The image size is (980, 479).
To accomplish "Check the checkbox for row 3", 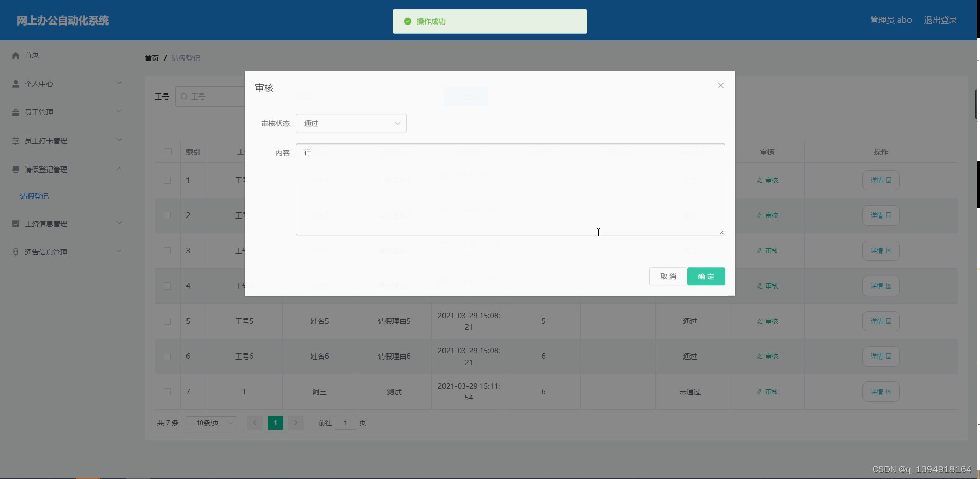I will 167,251.
